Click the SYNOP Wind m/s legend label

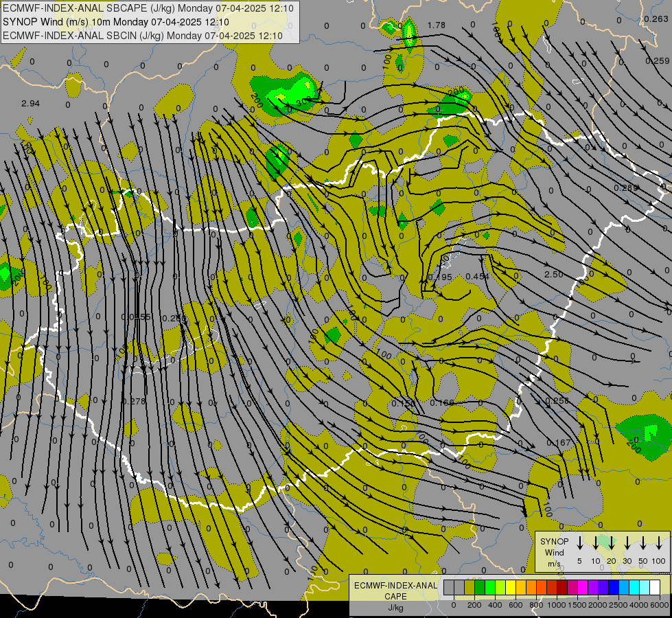[x=554, y=553]
